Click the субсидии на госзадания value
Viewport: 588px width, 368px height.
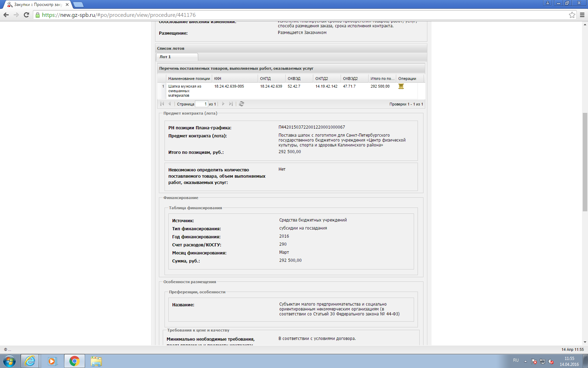pyautogui.click(x=303, y=228)
